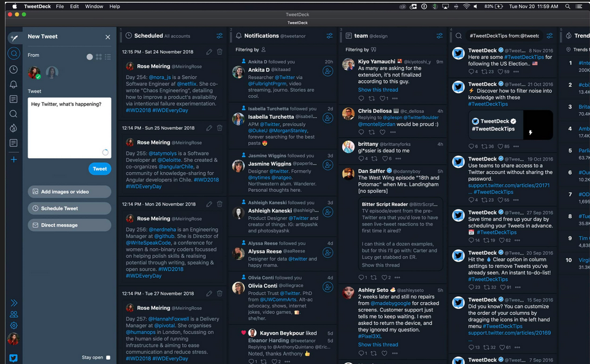The height and width of the screenshot is (364, 590).
Task: Open team column settings slider icon
Action: pyautogui.click(x=440, y=36)
